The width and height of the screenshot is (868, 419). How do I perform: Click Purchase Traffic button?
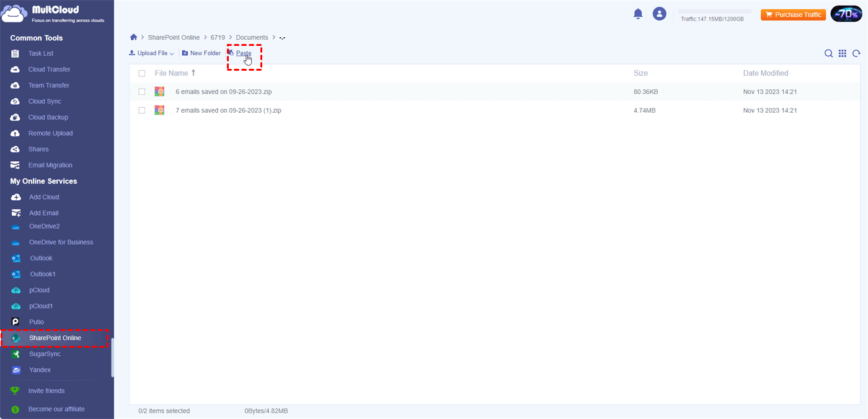tap(794, 15)
